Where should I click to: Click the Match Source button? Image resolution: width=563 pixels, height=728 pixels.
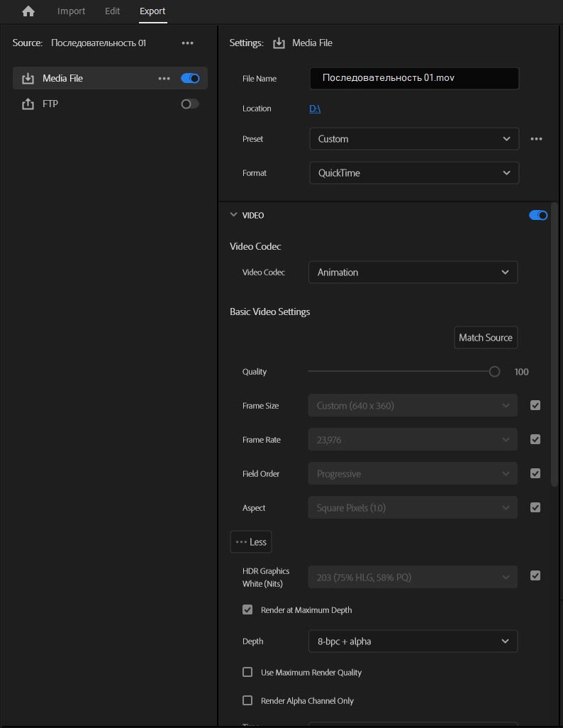[485, 338]
